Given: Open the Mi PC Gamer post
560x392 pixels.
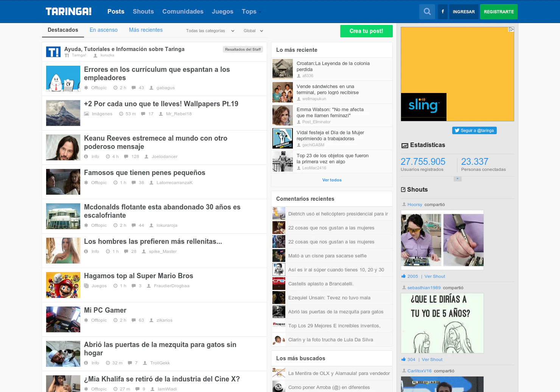Looking at the screenshot, I should [x=105, y=310].
